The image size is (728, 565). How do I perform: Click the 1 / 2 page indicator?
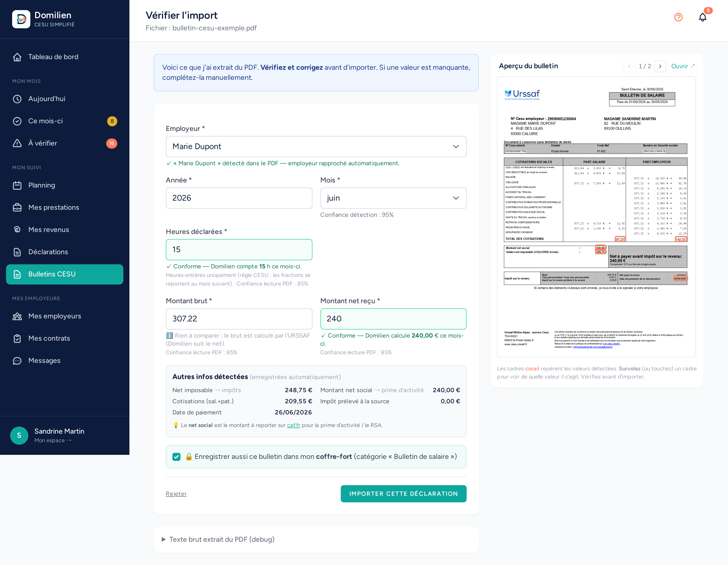point(645,66)
